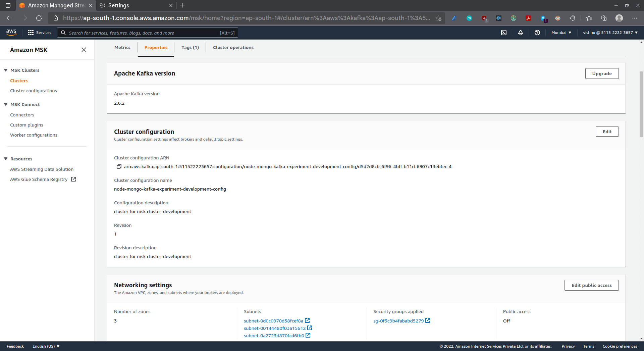Open the browser profile avatar
Screen dimensions: 644x351
619,18
